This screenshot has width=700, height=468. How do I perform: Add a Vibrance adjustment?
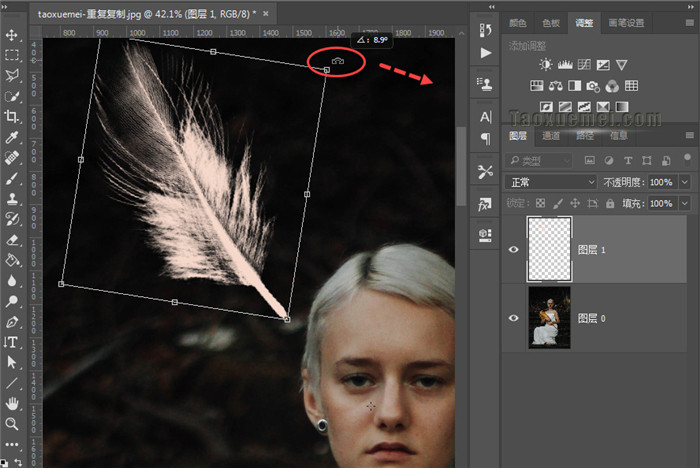click(621, 65)
